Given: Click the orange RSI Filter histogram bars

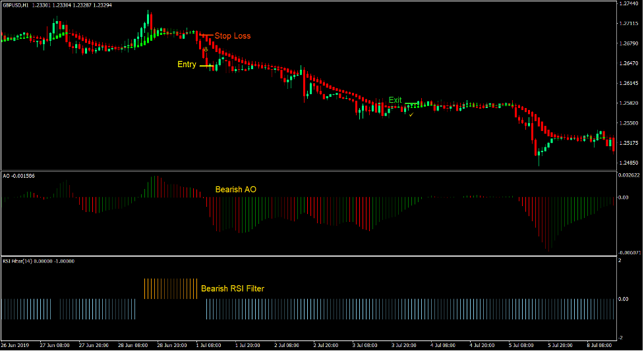Looking at the screenshot, I should tap(170, 288).
